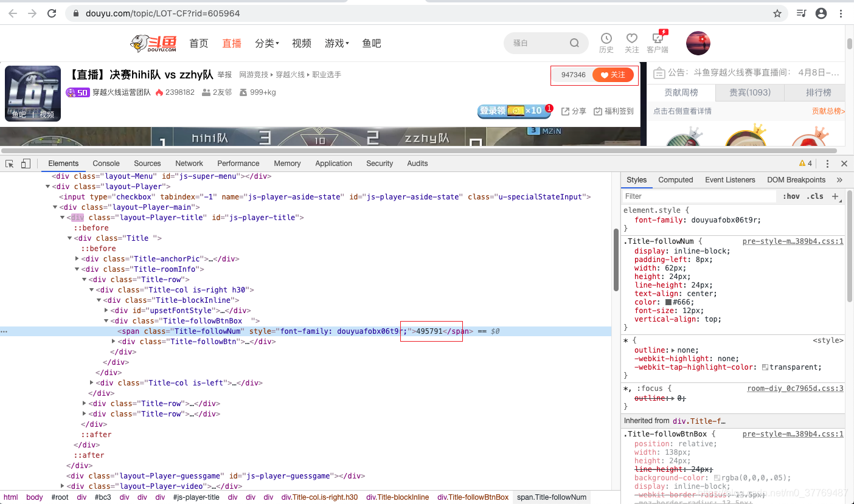The image size is (854, 504).
Task: Add new style rule with the plus icon
Action: pos(835,196)
